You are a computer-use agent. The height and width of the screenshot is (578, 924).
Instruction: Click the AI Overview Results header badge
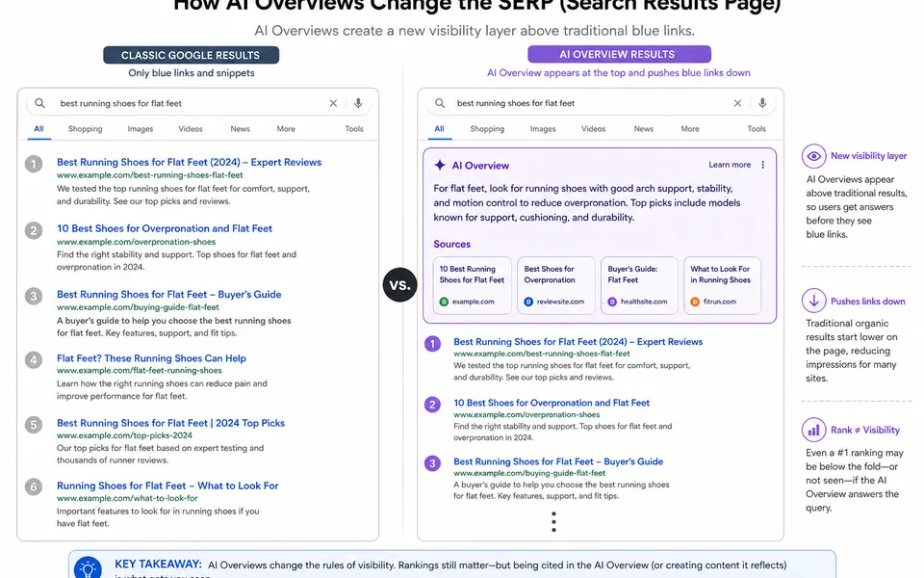[x=619, y=54]
